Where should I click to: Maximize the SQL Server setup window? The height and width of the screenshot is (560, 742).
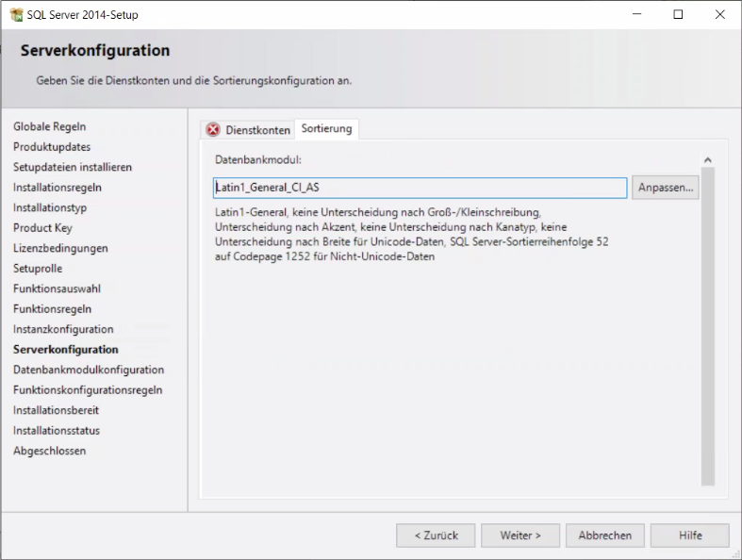677,15
